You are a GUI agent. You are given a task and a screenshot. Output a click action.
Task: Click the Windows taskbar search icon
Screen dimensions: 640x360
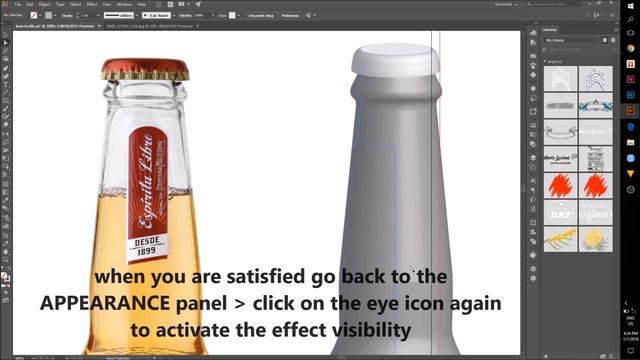pos(630,19)
